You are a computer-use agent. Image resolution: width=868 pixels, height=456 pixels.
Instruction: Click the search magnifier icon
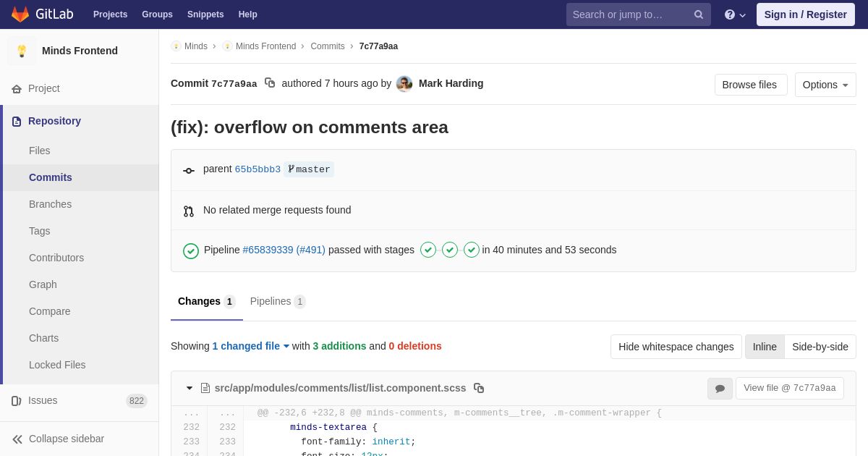pyautogui.click(x=698, y=14)
